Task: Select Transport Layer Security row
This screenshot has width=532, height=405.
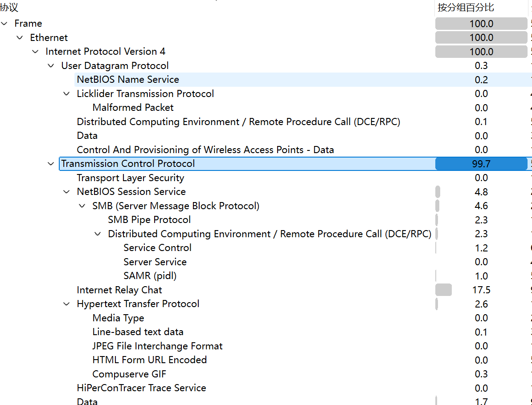Action: coord(131,178)
